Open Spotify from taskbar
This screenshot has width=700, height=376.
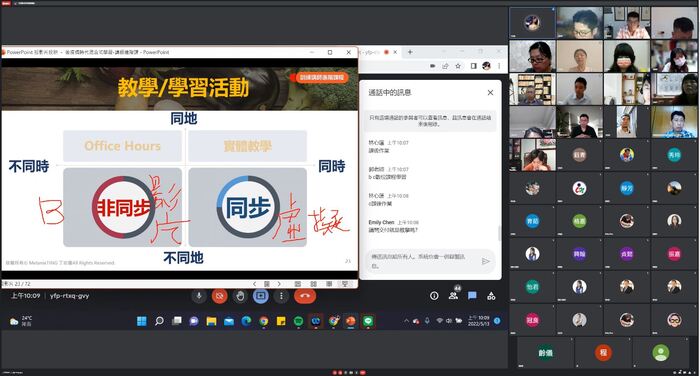coord(298,321)
